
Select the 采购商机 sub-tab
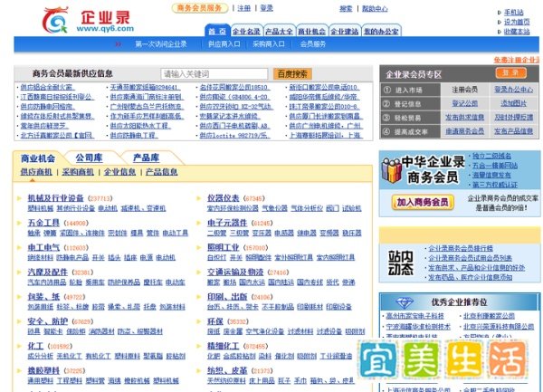78,172
